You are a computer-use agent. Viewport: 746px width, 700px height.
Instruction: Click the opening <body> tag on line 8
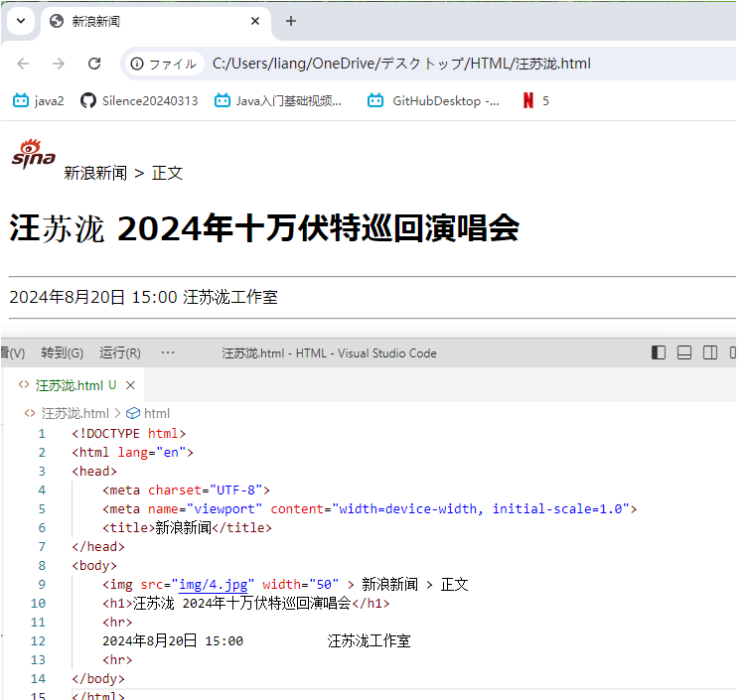click(94, 565)
